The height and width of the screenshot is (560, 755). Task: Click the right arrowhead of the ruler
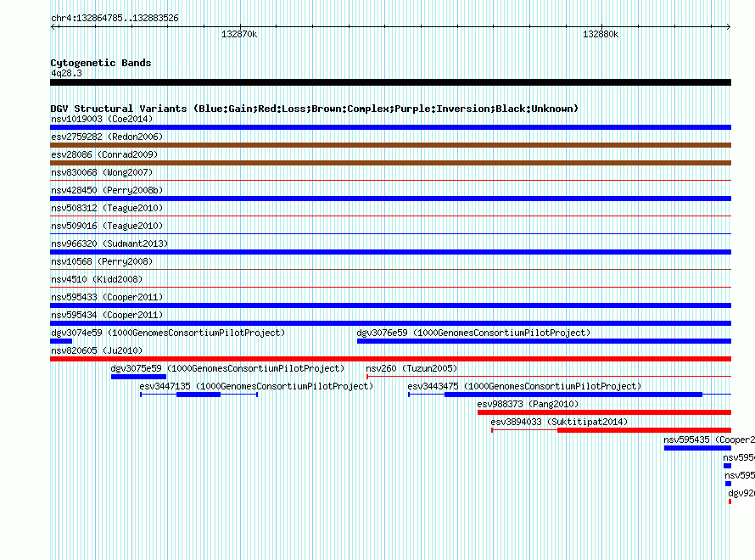(x=728, y=27)
